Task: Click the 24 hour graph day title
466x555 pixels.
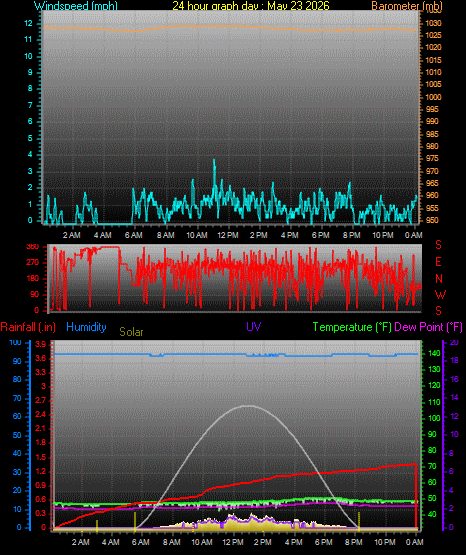Action: click(251, 6)
